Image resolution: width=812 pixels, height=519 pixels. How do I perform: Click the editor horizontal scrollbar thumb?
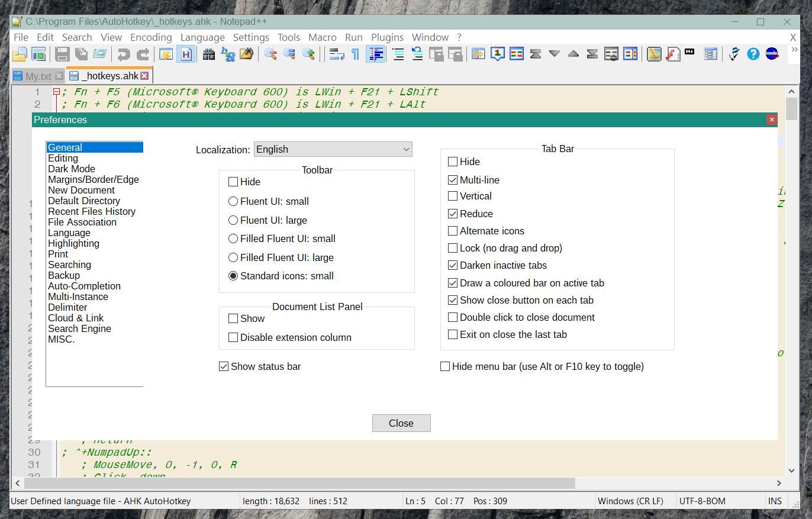click(299, 483)
